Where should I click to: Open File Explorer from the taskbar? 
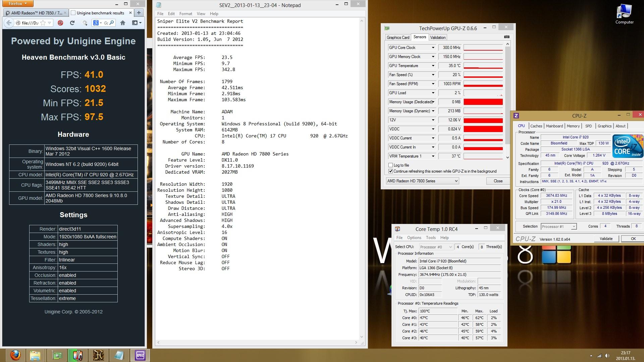point(35,355)
